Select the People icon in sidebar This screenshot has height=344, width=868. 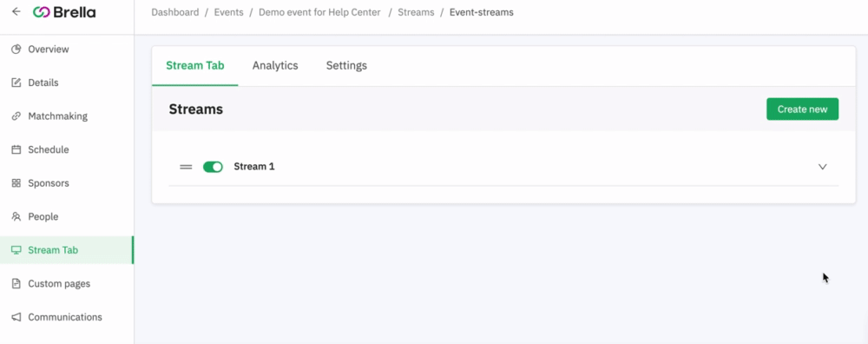[16, 216]
